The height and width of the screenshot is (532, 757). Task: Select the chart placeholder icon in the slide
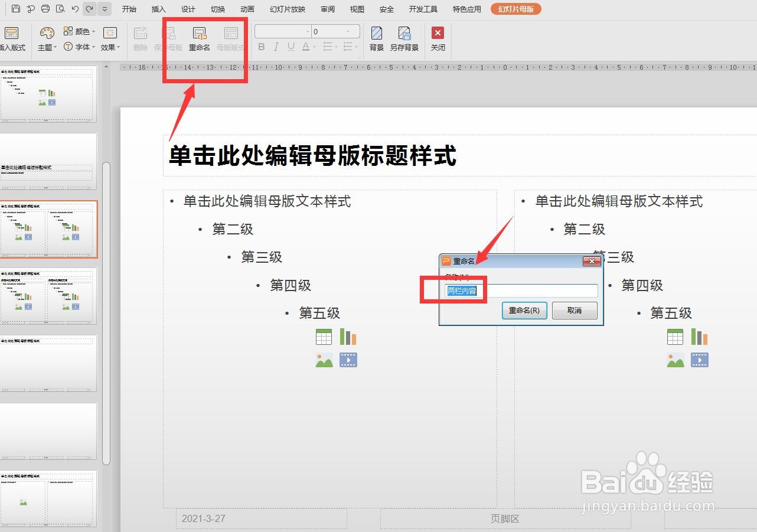pyautogui.click(x=348, y=336)
